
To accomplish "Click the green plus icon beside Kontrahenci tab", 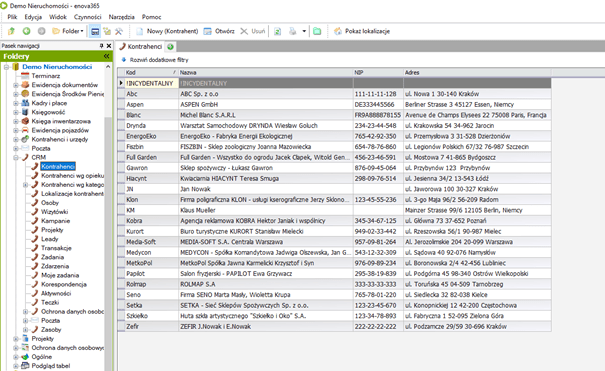I will pos(170,47).
